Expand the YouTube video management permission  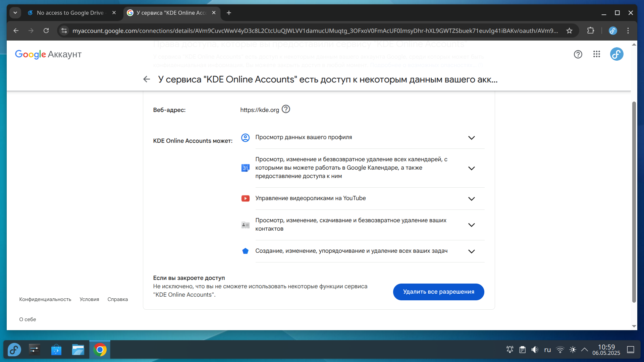pos(472,199)
